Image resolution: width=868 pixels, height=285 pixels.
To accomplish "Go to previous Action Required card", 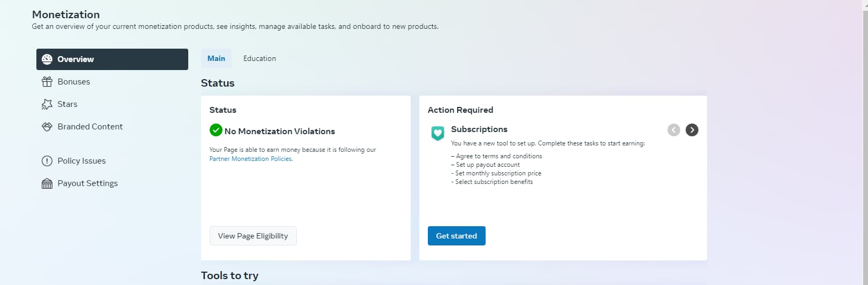I will tap(673, 130).
